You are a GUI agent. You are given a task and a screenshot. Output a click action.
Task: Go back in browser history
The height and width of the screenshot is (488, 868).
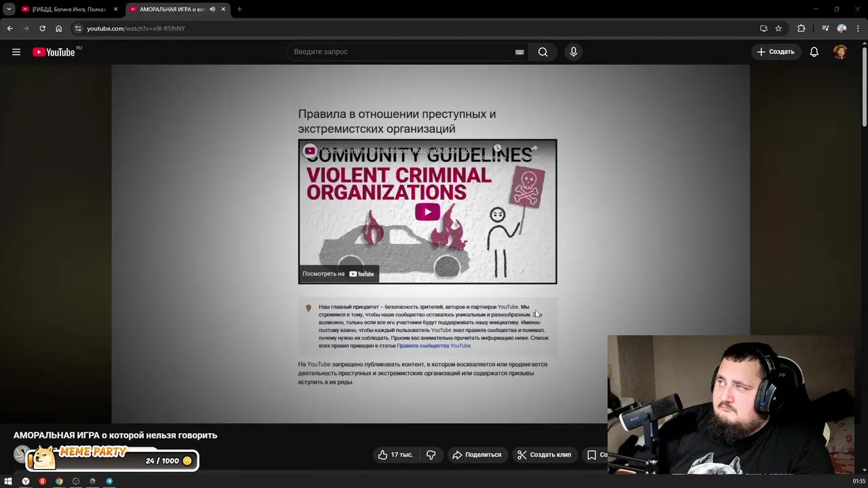tap(9, 28)
